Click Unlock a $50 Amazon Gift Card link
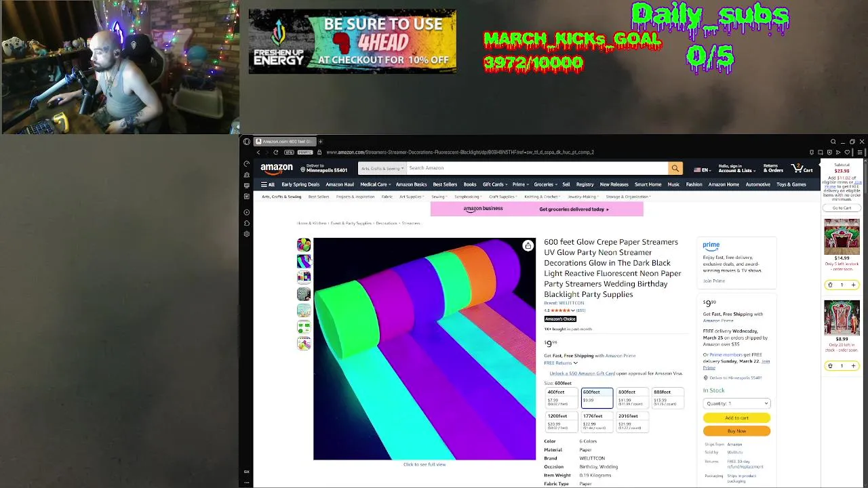This screenshot has width=868, height=488. (582, 373)
